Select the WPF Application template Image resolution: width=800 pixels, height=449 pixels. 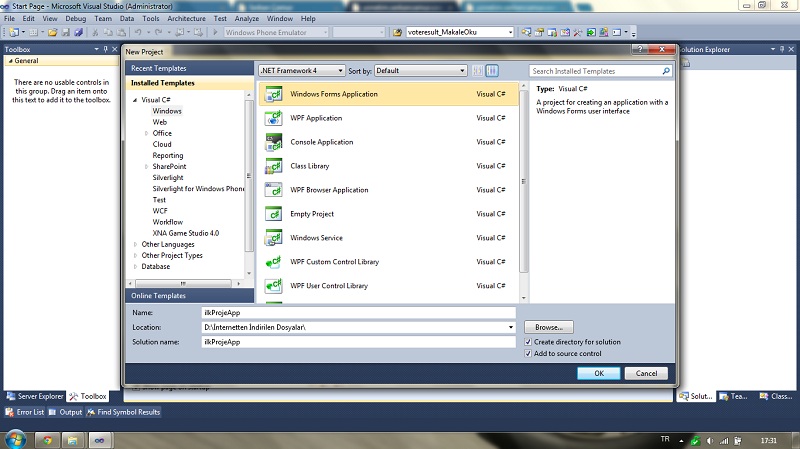[x=389, y=118]
